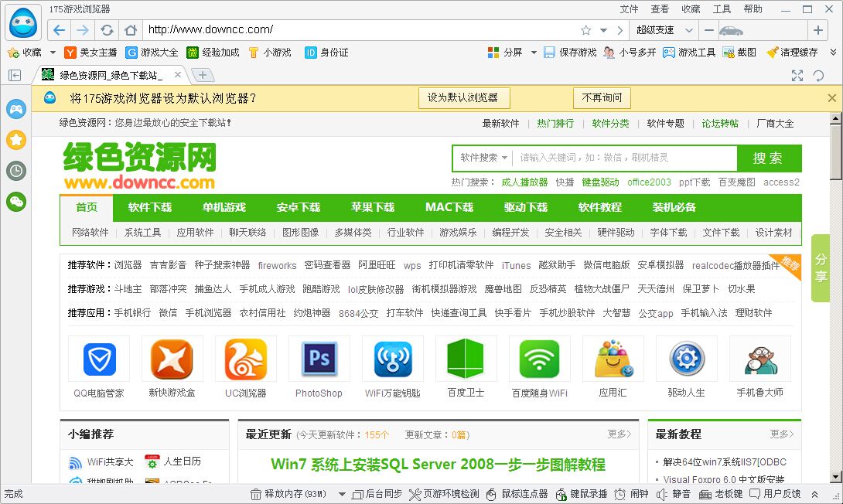Set 175浏览器 as default browser
This screenshot has width=843, height=504.
[x=463, y=97]
